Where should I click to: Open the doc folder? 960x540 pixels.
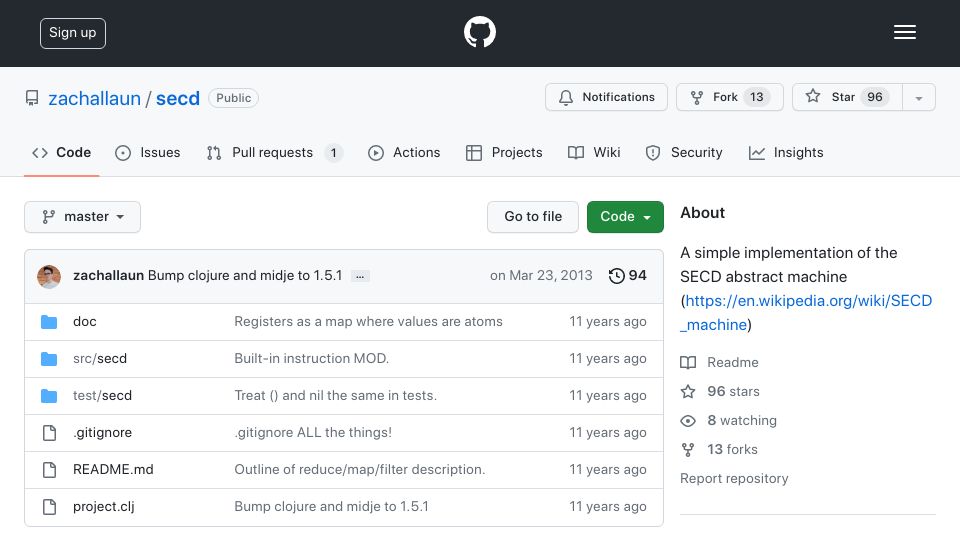click(x=84, y=321)
